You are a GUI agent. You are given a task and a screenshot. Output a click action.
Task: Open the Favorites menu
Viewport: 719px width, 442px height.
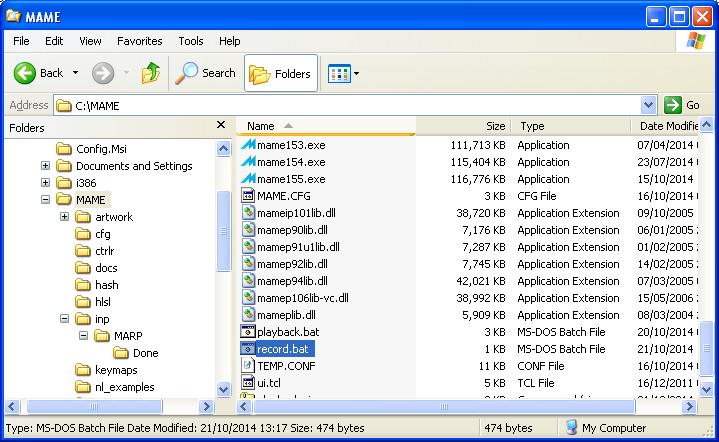tap(139, 41)
